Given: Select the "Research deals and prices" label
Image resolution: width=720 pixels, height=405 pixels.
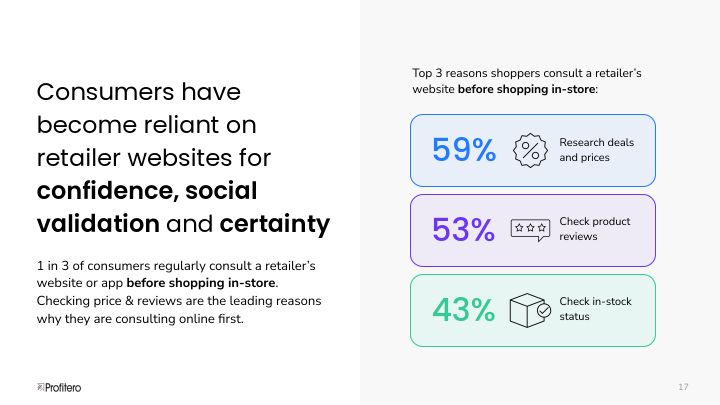Looking at the screenshot, I should 596,150.
